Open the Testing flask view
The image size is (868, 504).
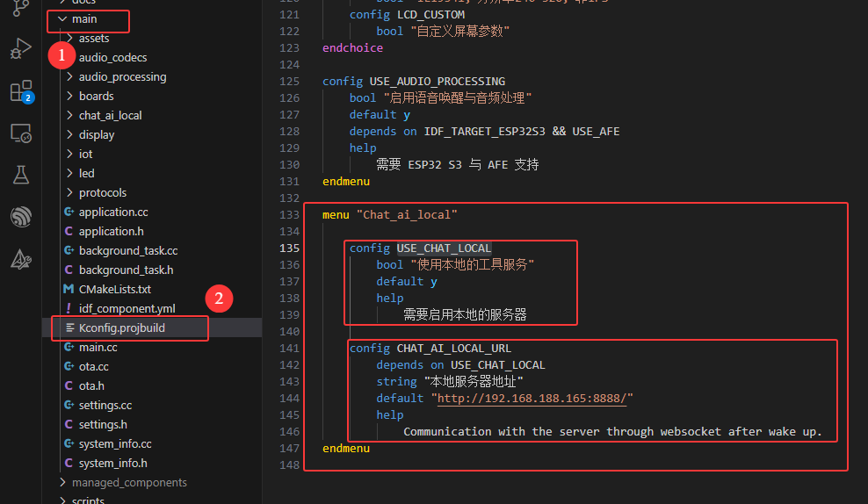point(20,175)
